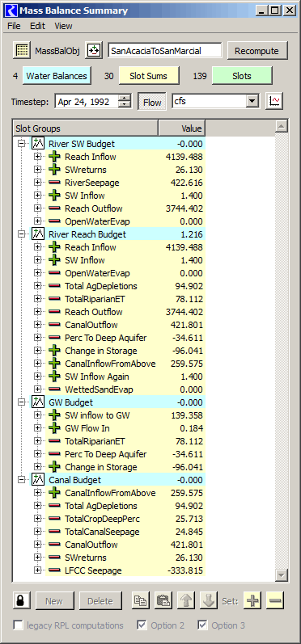Image resolution: width=301 pixels, height=644 pixels.
Task: Click the SanAcaciaToSanMarcial name field
Action: pyautogui.click(x=164, y=51)
